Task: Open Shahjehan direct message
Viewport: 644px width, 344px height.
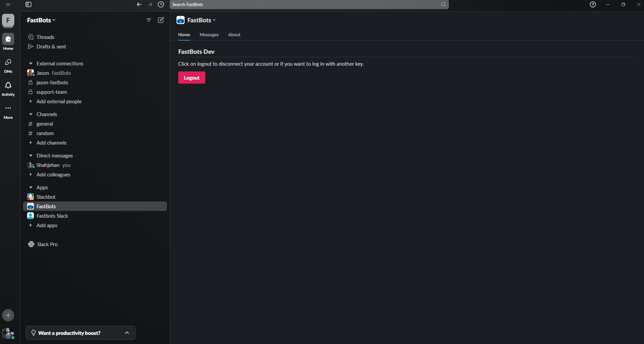Action: pos(95,165)
